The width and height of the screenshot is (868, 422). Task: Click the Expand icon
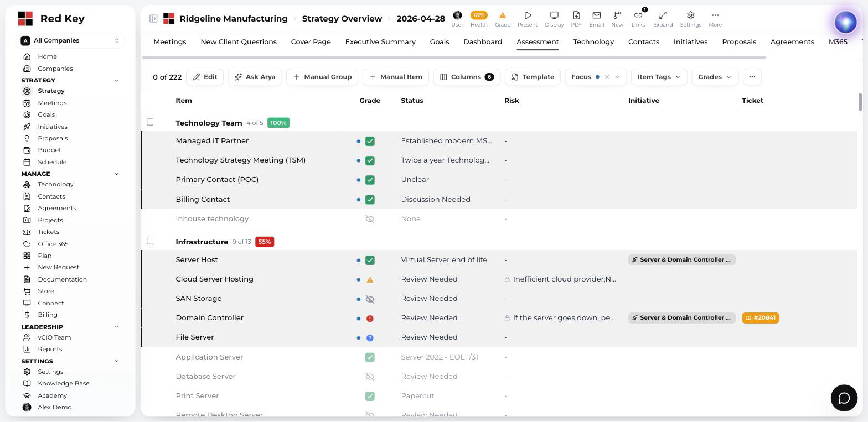(663, 15)
